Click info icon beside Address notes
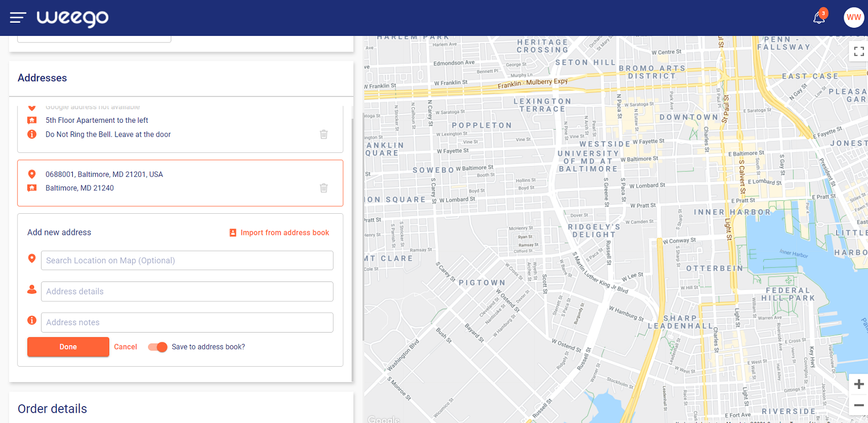868x423 pixels. (x=32, y=321)
